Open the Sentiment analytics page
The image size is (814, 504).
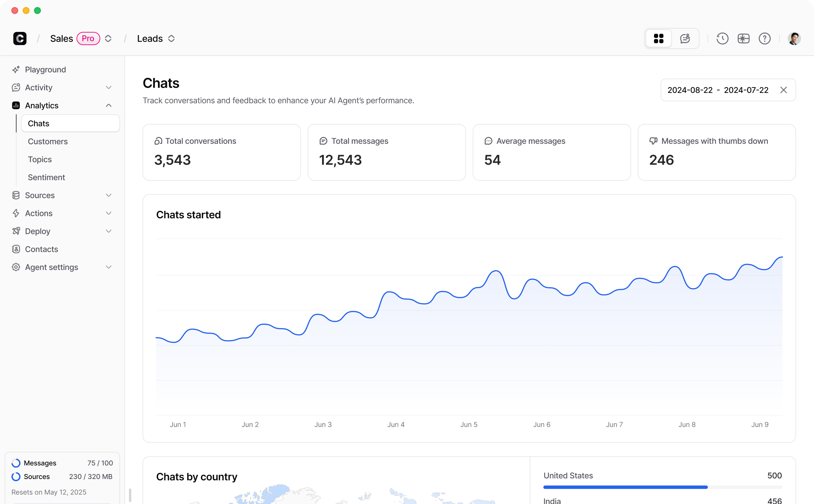coord(46,177)
